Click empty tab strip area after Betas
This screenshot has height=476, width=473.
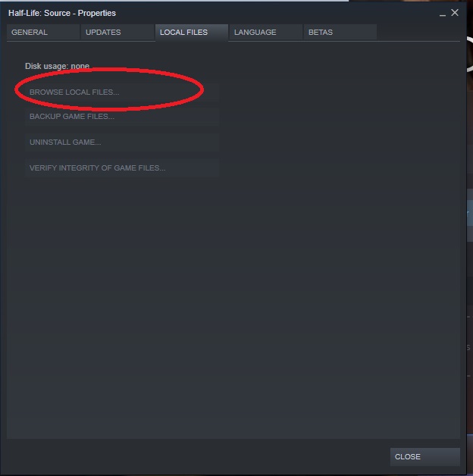pyautogui.click(x=418, y=32)
